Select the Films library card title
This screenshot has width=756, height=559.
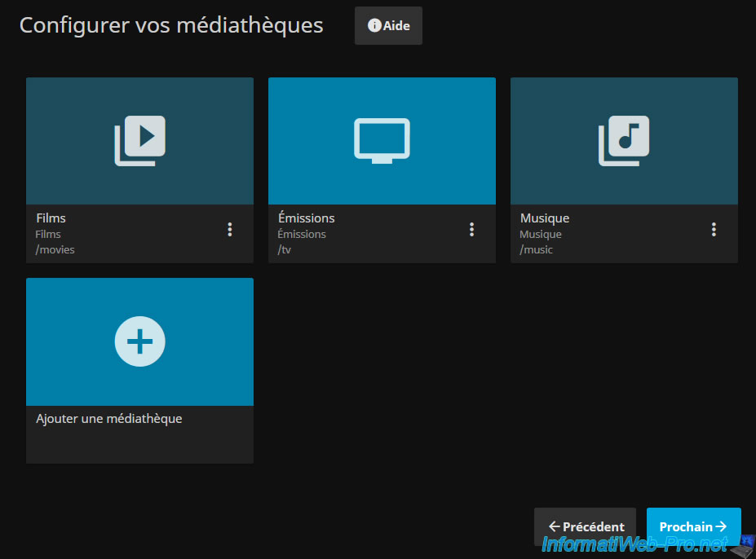[x=51, y=218]
